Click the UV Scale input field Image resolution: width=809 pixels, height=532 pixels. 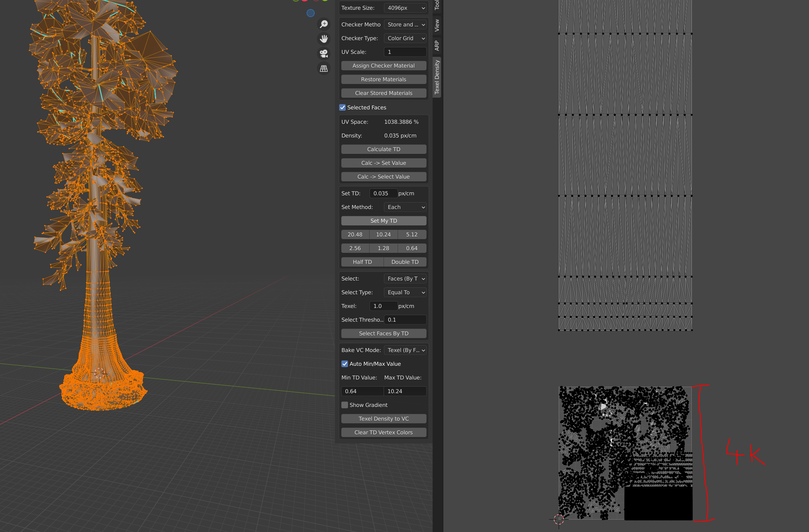pyautogui.click(x=405, y=52)
